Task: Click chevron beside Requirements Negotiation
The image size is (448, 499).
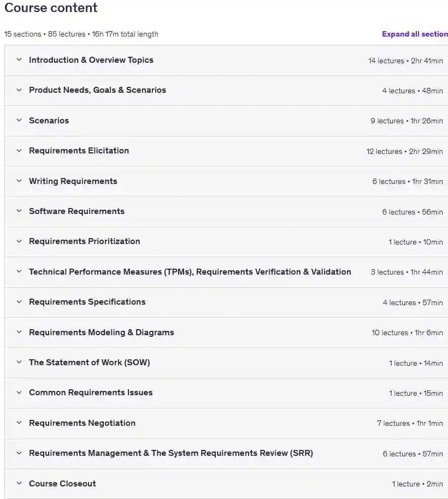Action: [19, 423]
